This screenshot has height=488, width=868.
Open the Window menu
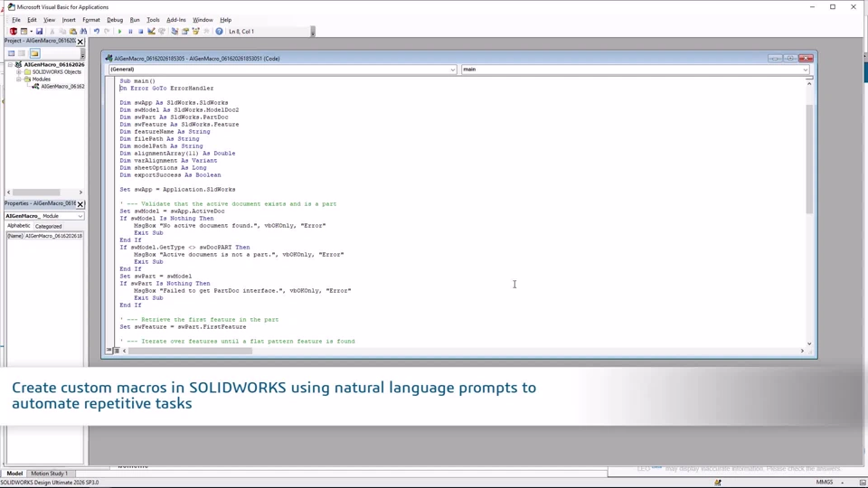203,20
